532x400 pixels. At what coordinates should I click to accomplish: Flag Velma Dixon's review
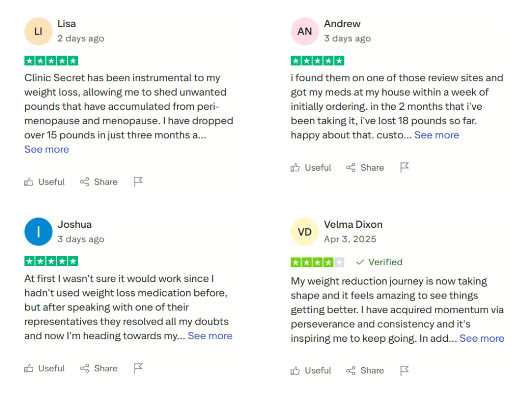(x=405, y=370)
